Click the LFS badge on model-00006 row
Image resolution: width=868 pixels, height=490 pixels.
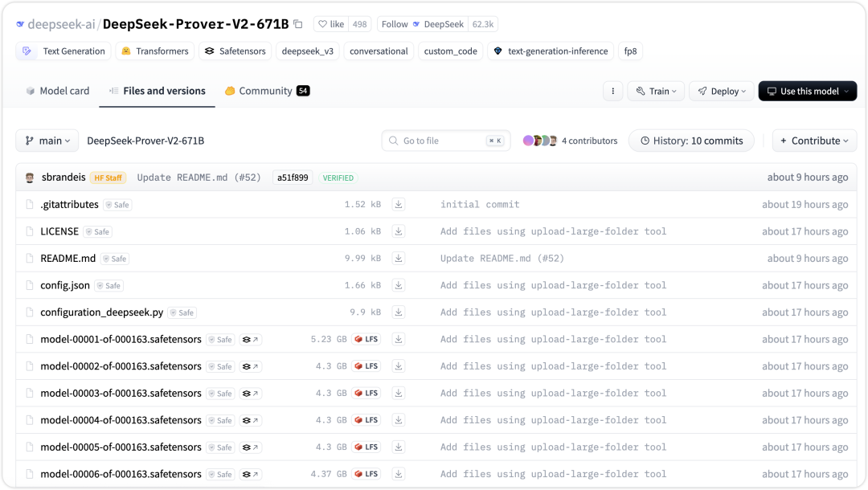(366, 474)
